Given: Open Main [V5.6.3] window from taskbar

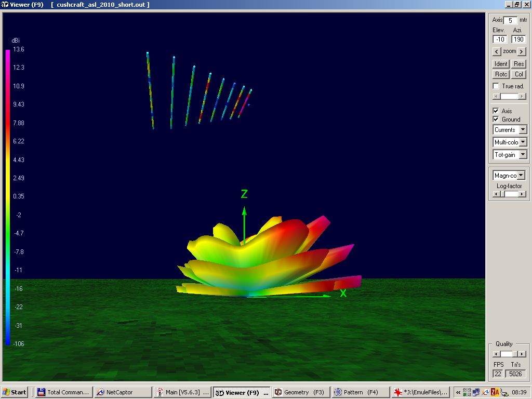Looking at the screenshot, I should click(182, 392).
